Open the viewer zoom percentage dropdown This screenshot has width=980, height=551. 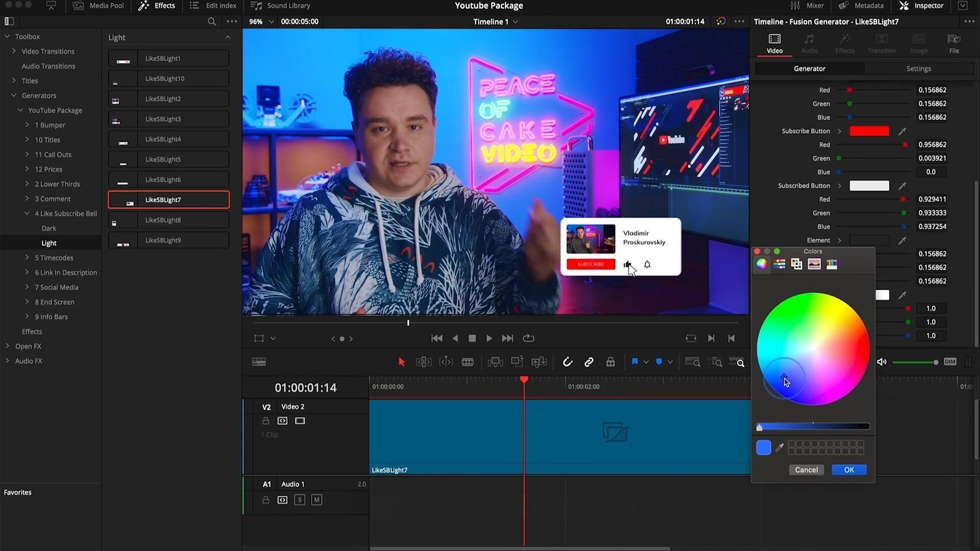tap(271, 21)
